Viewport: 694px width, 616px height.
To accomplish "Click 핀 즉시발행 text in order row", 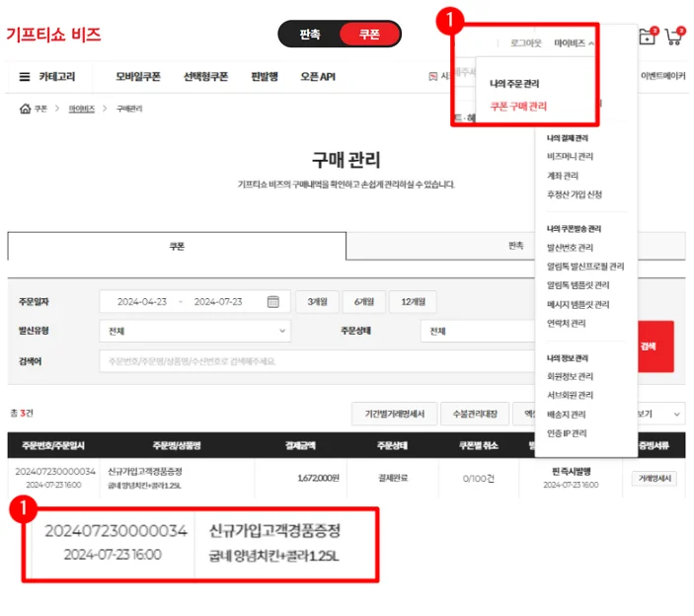I will tap(571, 472).
